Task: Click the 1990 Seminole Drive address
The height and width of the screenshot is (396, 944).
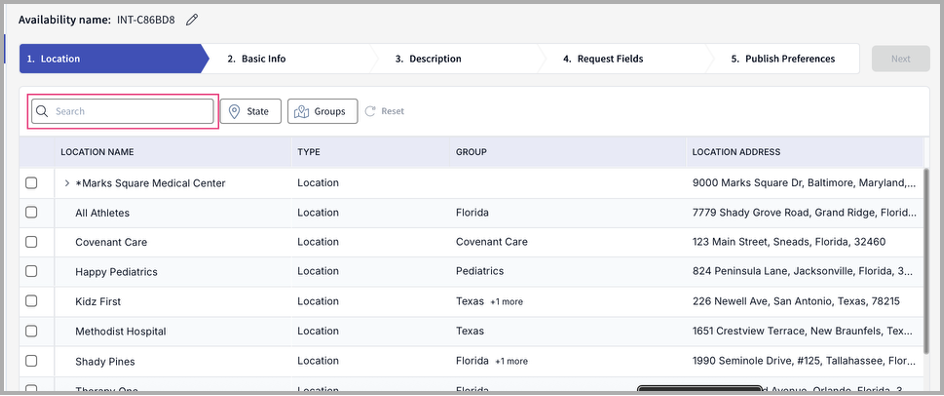Action: click(x=804, y=361)
